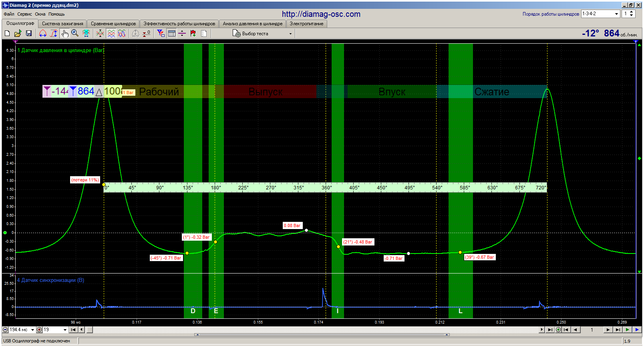644x346 pixels.
Task: Click the green plus circle icon
Action: [558, 330]
